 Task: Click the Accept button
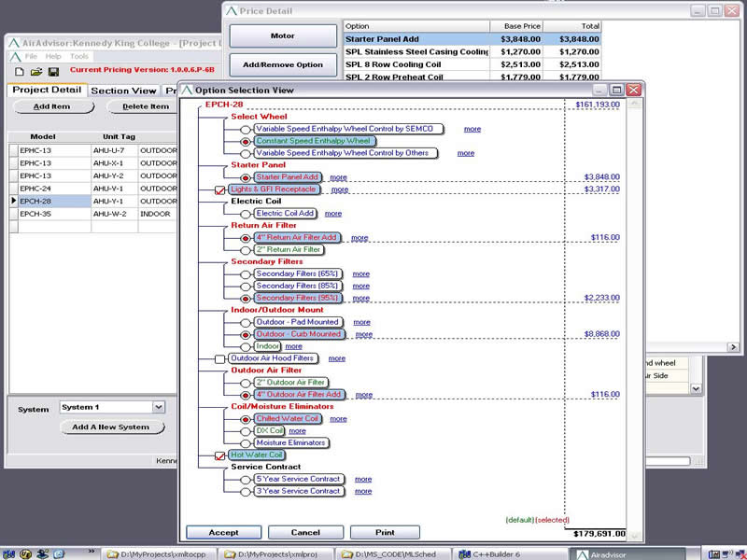coord(223,532)
